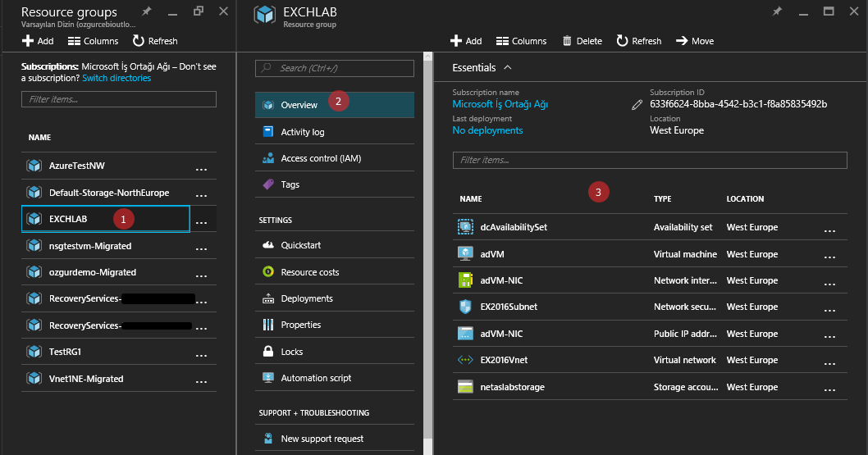Click the Switch directories link
The image size is (868, 455).
[116, 78]
